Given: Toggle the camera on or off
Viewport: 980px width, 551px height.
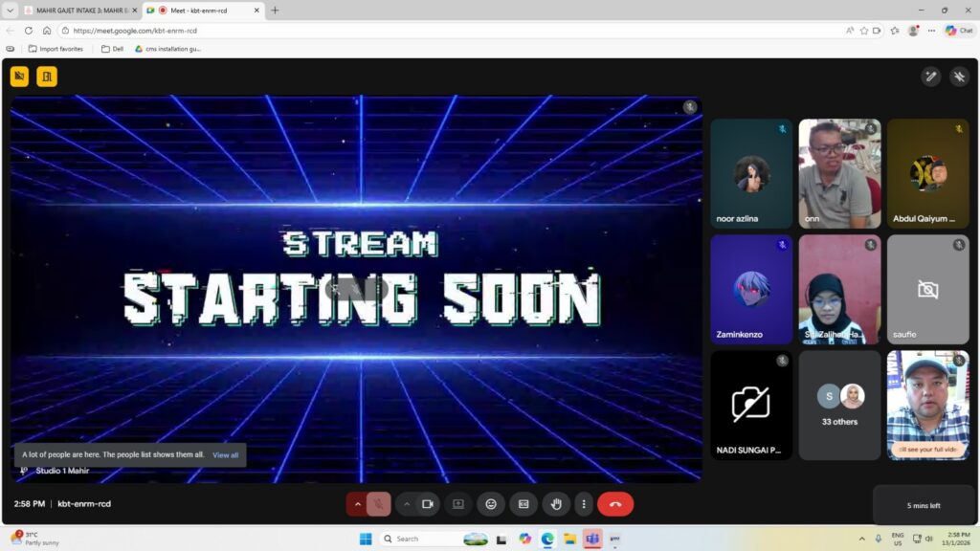Looking at the screenshot, I should 428,504.
